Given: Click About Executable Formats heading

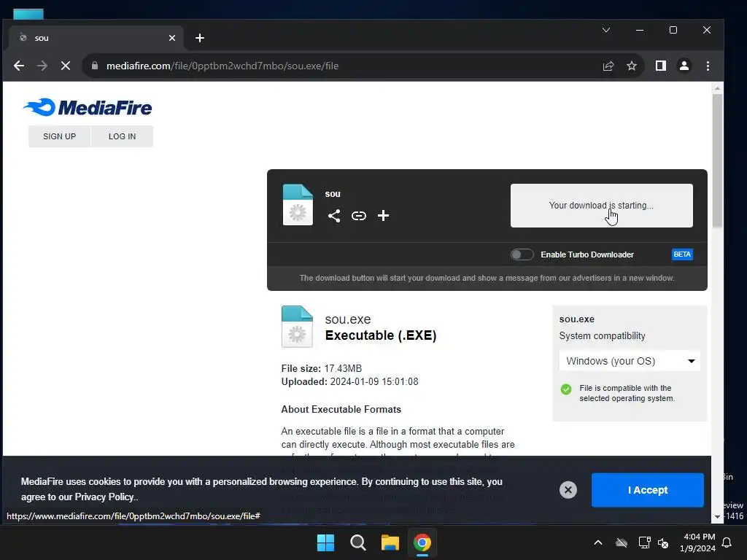Looking at the screenshot, I should tap(341, 409).
